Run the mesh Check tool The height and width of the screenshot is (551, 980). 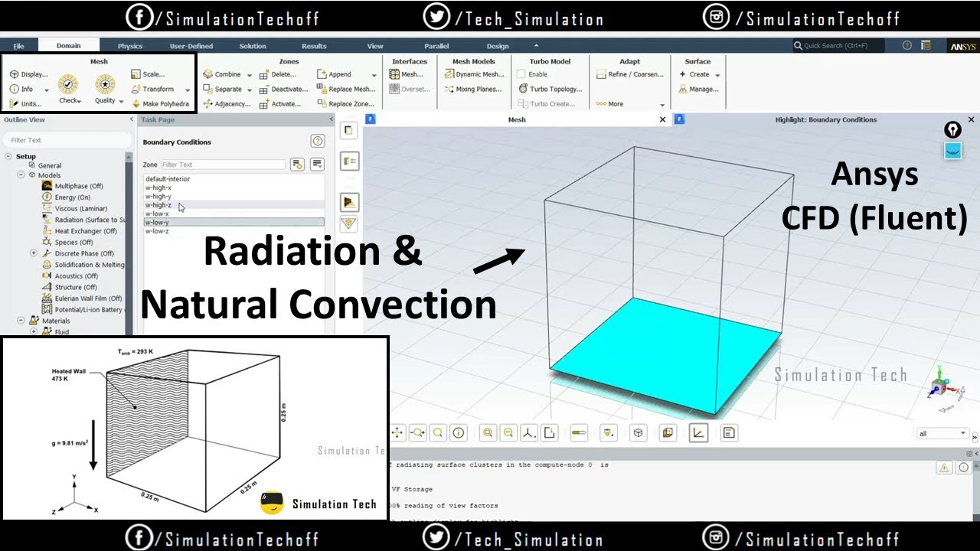point(68,90)
